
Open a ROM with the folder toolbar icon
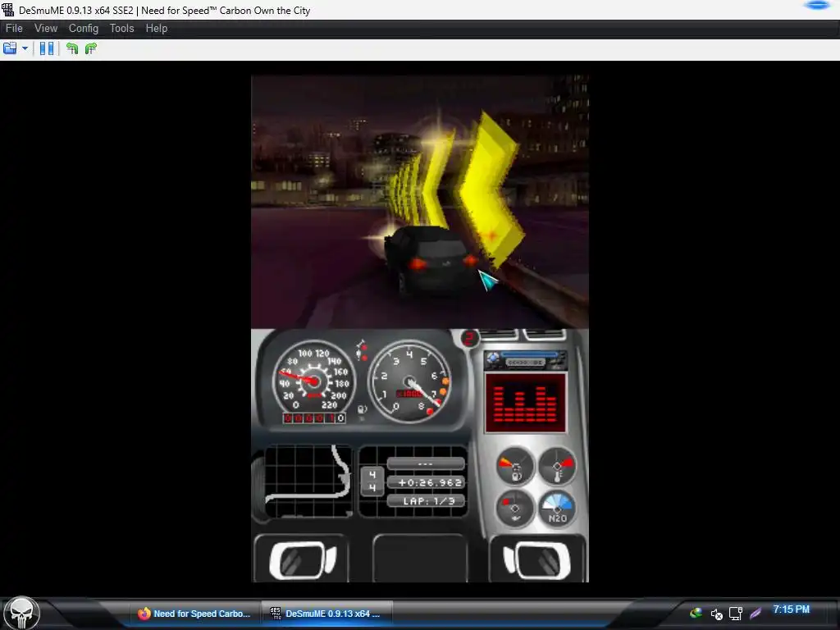[10, 48]
